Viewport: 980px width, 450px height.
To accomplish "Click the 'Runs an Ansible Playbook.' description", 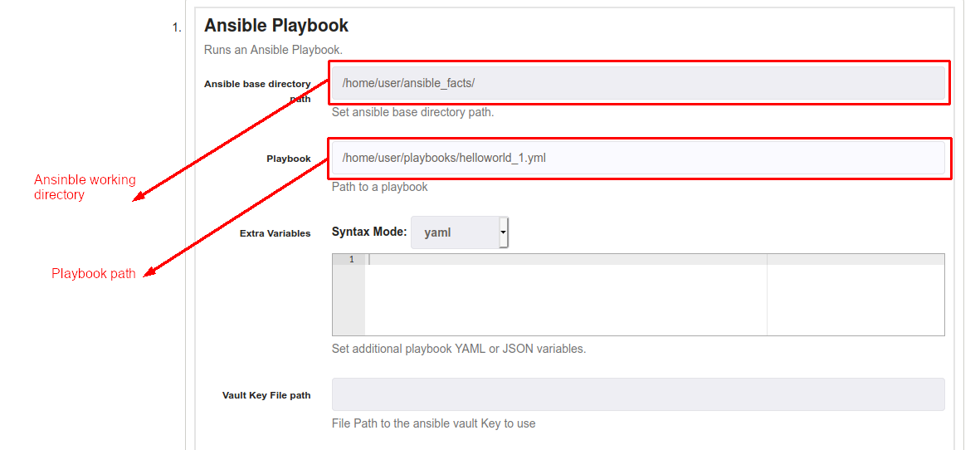I will [273, 49].
